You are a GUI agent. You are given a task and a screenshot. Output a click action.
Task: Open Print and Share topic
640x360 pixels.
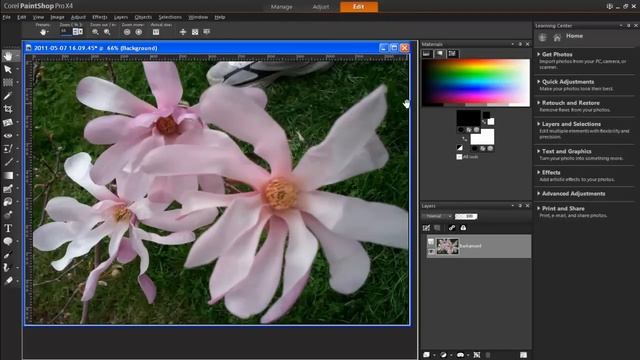click(x=563, y=208)
